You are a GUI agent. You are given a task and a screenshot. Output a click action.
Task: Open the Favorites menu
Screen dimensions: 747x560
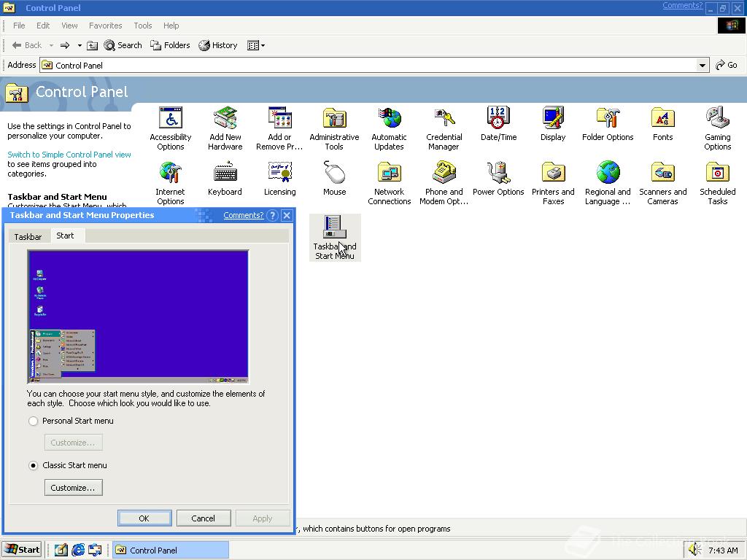[x=106, y=26]
